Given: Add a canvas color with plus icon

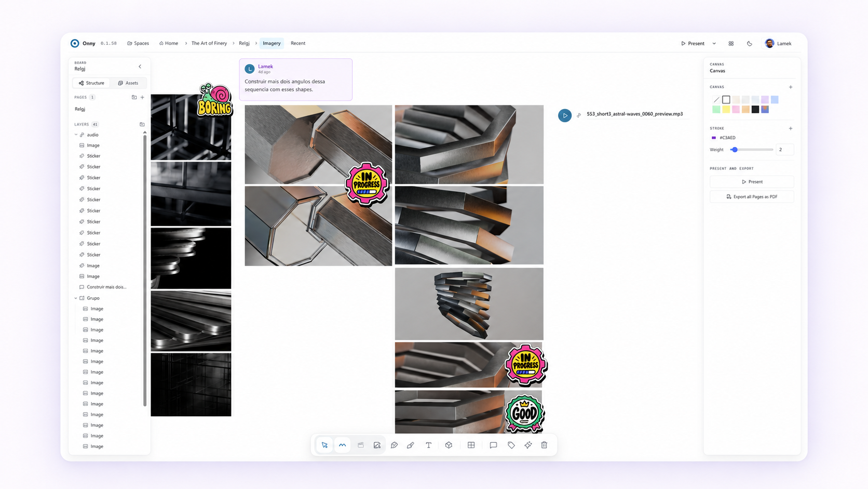Looking at the screenshot, I should [791, 87].
